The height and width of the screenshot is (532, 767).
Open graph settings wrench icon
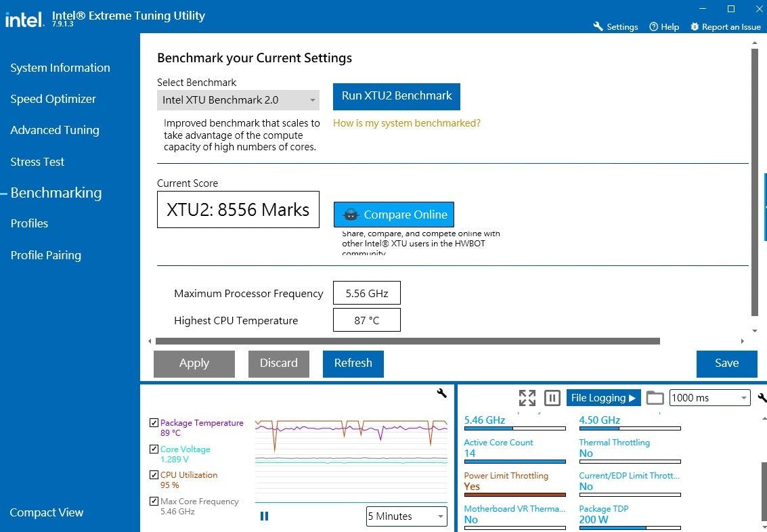tap(442, 393)
